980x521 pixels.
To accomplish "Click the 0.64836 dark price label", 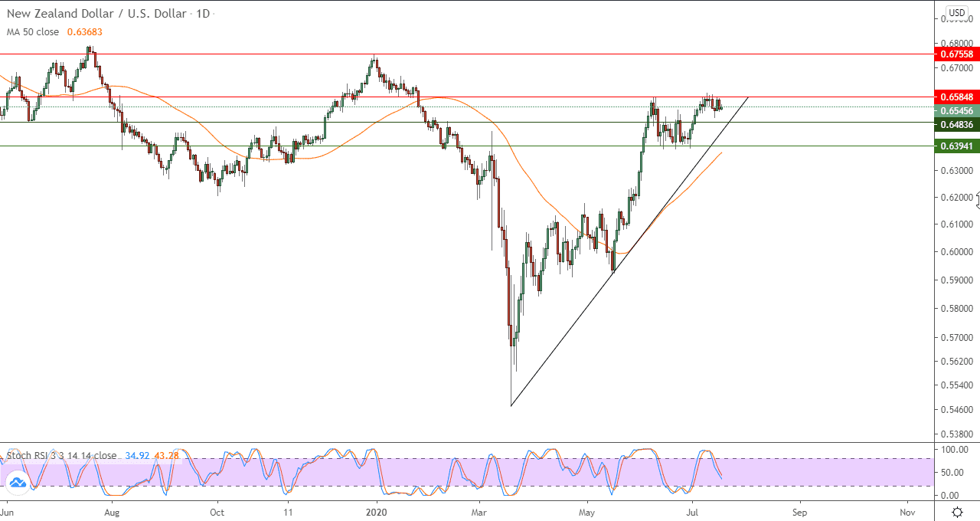I will 957,125.
